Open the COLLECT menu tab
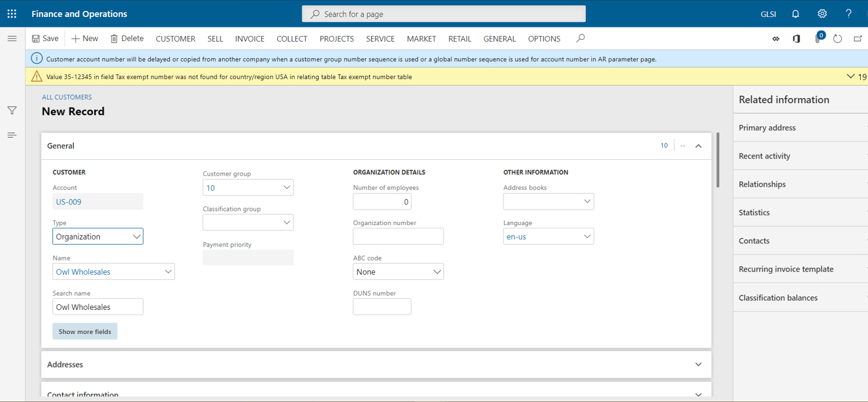This screenshot has width=868, height=402. pos(291,39)
